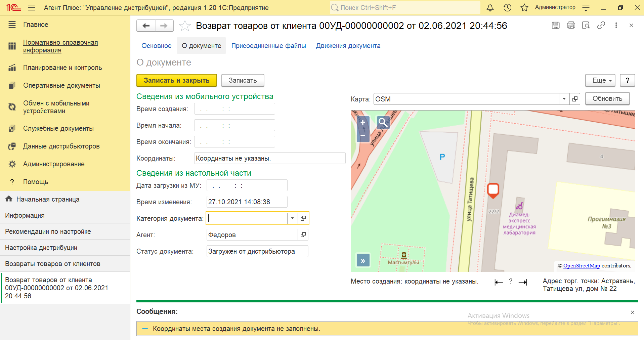The height and width of the screenshot is (340, 644).
Task: Open the Администрирование section
Action: click(x=65, y=164)
